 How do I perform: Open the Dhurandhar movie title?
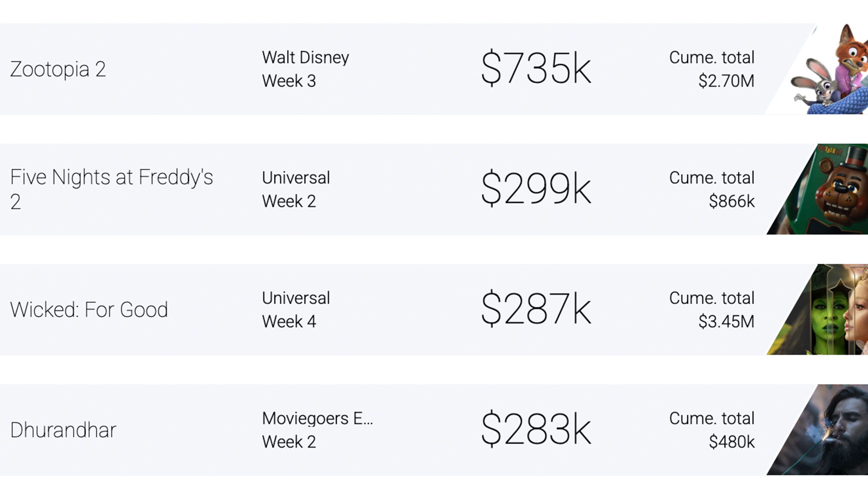(63, 430)
